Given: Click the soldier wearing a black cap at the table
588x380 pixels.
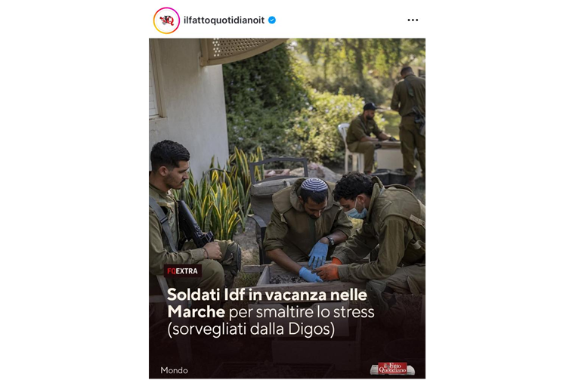Looking at the screenshot, I should (364, 137).
